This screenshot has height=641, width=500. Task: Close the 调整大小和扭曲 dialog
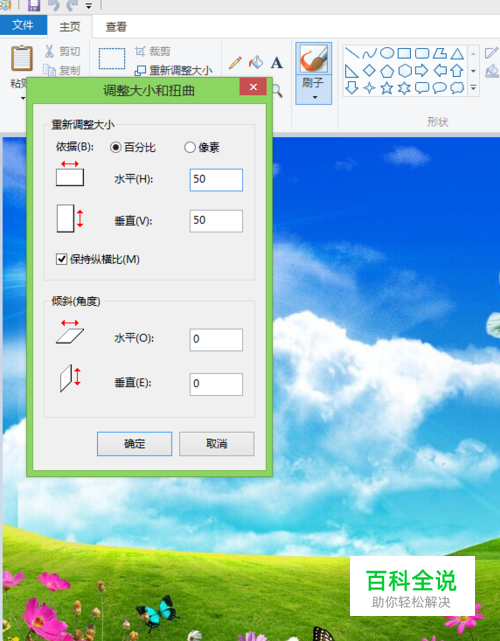[x=253, y=87]
